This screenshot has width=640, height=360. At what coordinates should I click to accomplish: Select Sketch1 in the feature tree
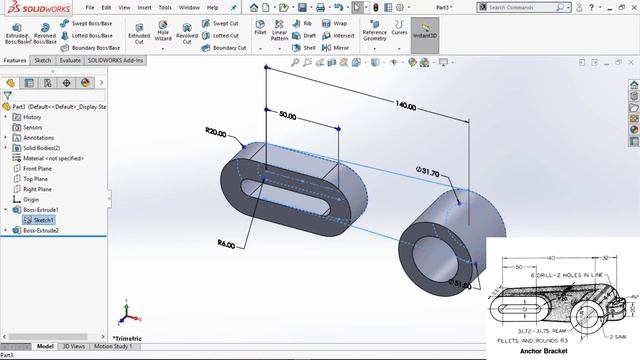coord(39,220)
